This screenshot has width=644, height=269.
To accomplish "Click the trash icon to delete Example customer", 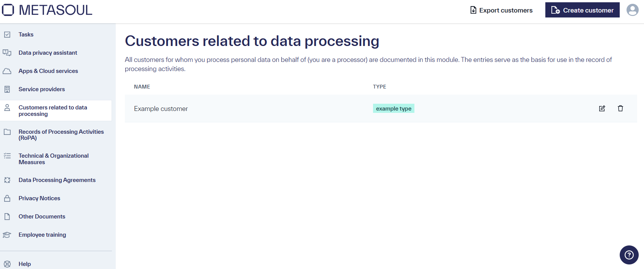I will pos(621,108).
